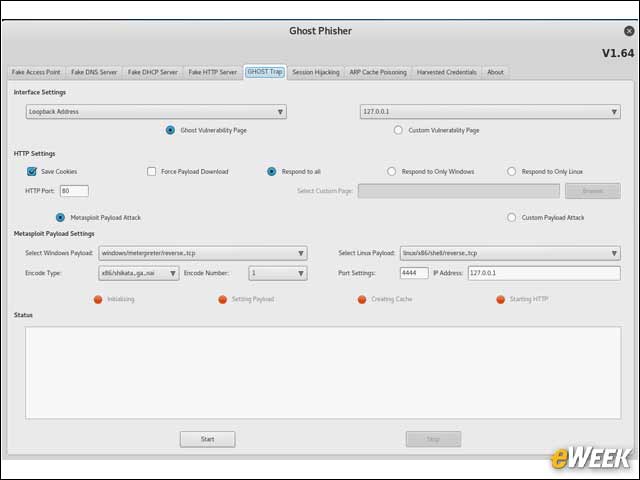Click the Start button
Viewport: 640px width, 480px height.
[207, 439]
